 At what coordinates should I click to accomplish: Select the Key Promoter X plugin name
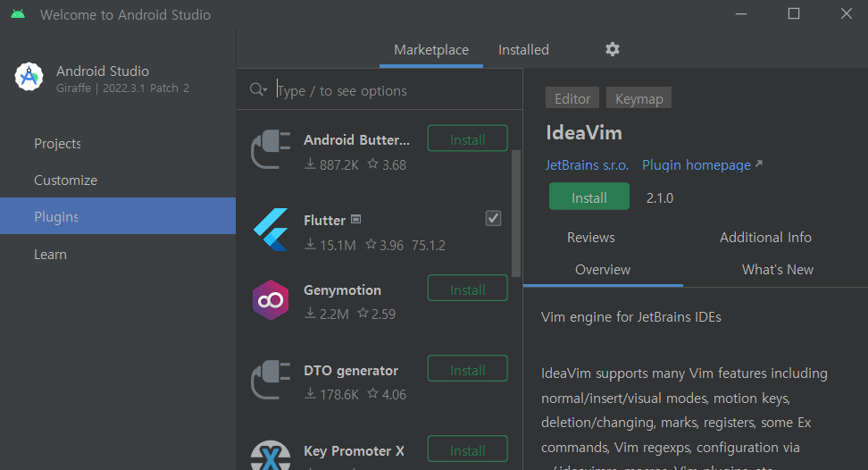click(354, 450)
